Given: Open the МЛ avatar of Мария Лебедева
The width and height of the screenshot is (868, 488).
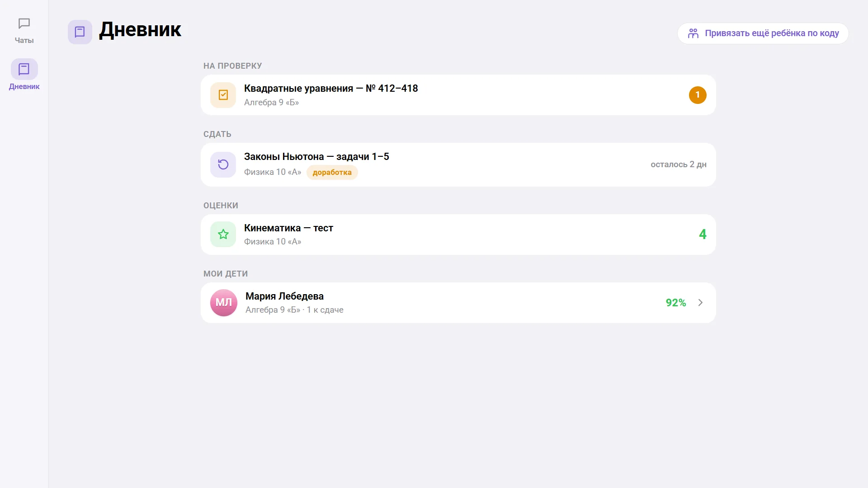Looking at the screenshot, I should coord(224,302).
